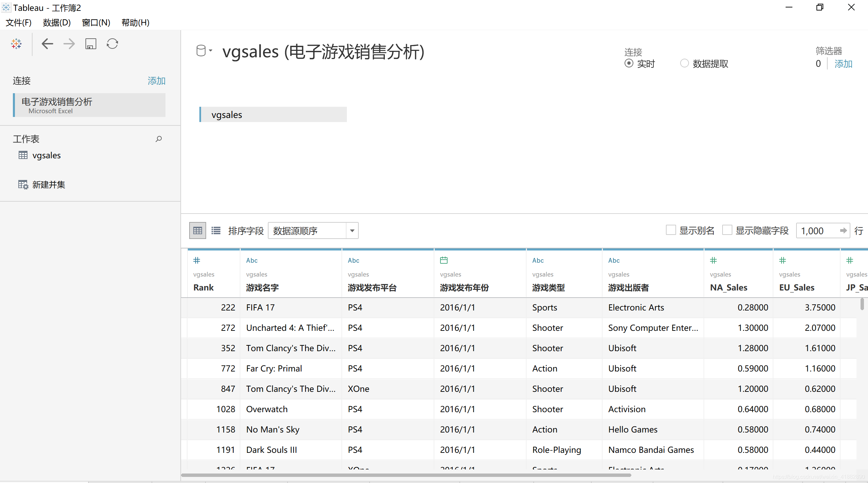Click the Tableau start page icon
868x483 pixels.
tap(16, 44)
